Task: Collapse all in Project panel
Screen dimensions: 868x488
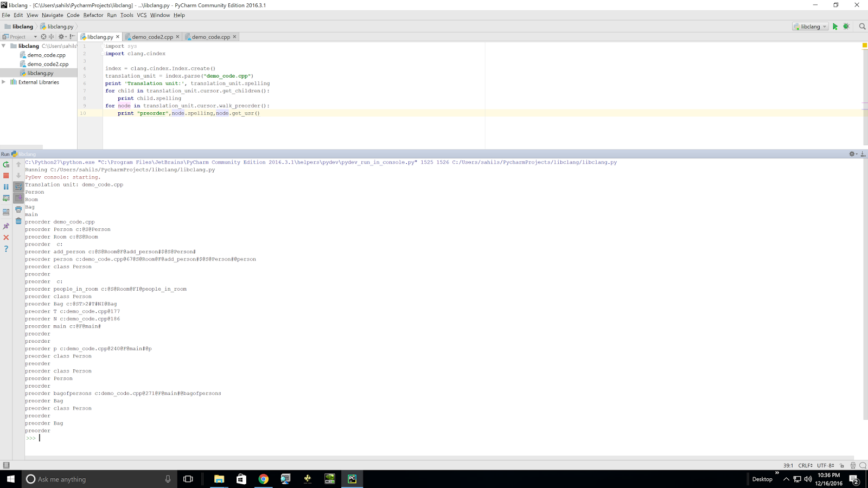Action: point(52,37)
